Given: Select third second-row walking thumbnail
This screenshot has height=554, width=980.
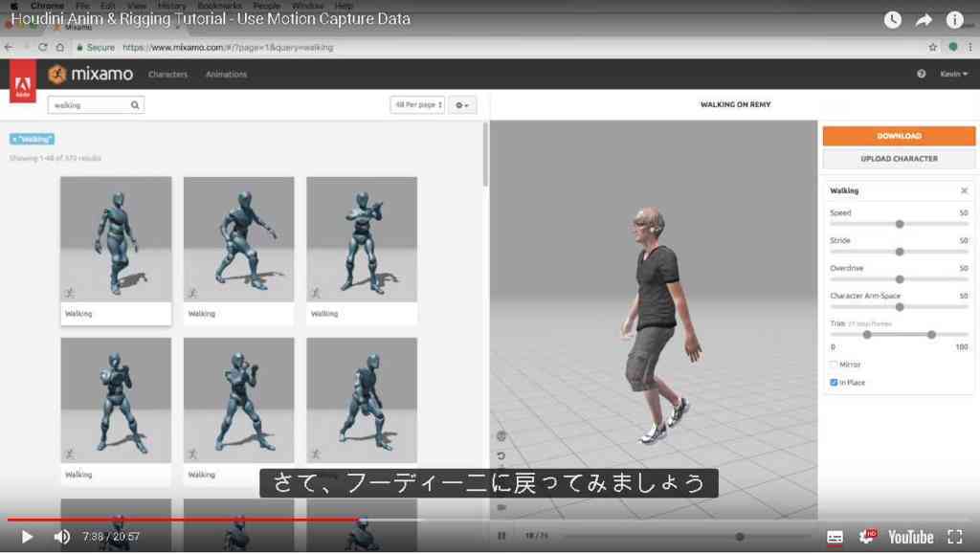Looking at the screenshot, I should (x=362, y=400).
